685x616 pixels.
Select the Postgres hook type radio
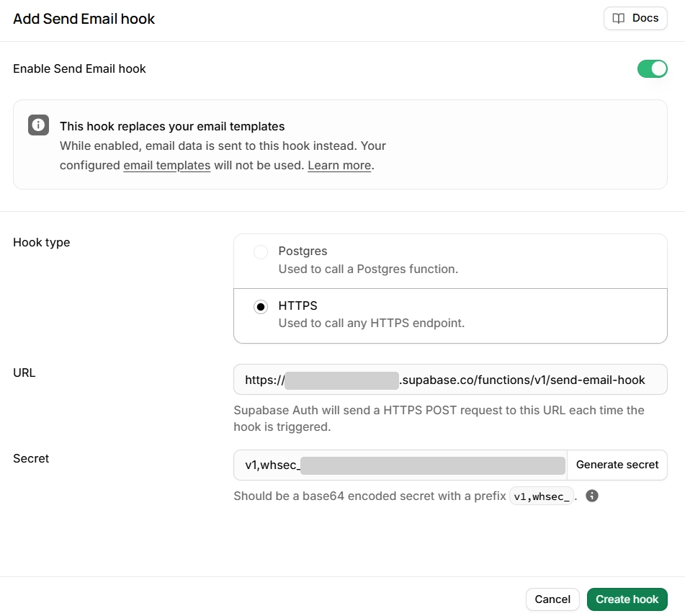[x=261, y=252]
